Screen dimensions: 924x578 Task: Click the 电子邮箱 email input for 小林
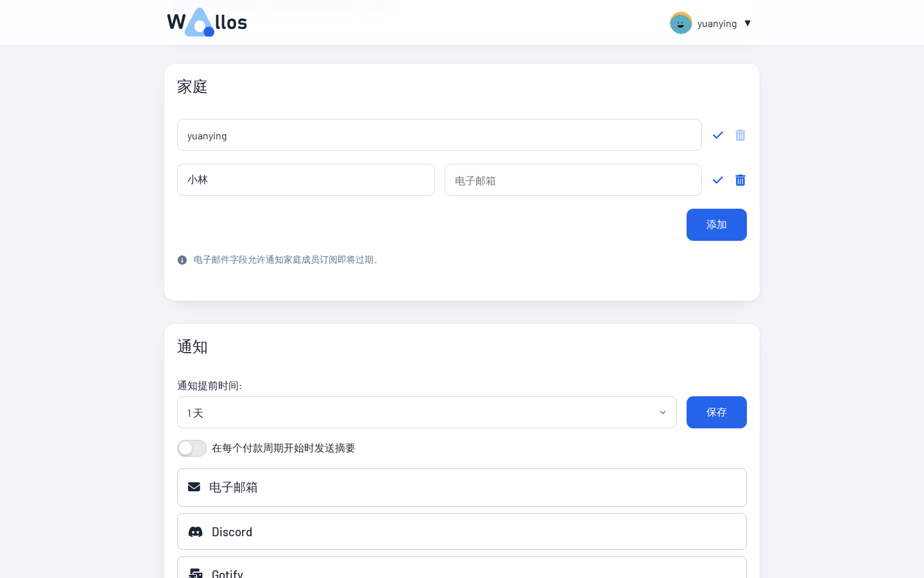(573, 180)
